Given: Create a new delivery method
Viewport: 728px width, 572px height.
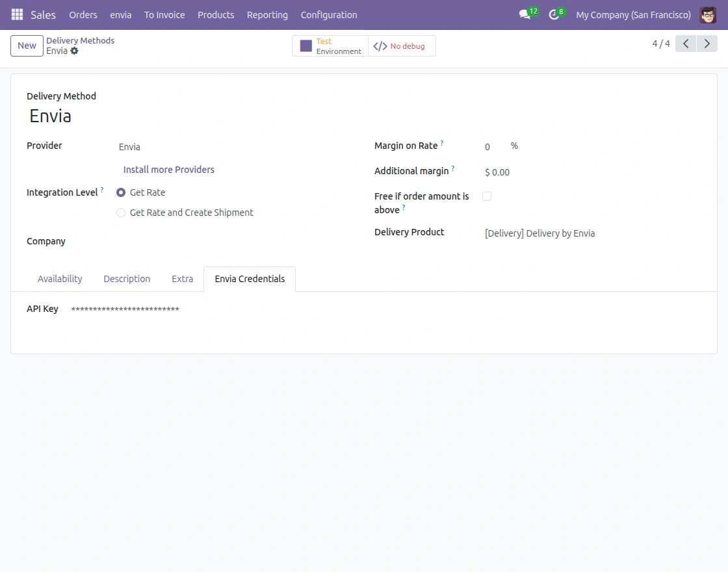Looking at the screenshot, I should 26,45.
